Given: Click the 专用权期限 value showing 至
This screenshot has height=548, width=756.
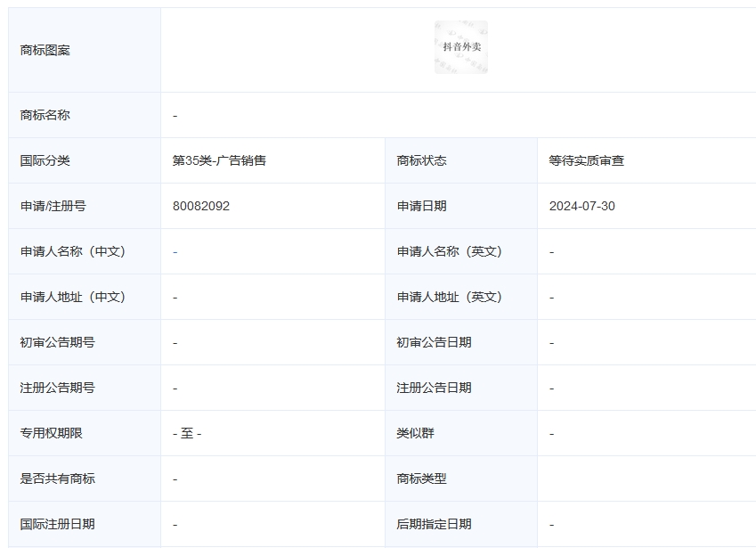Looking at the screenshot, I should (187, 433).
